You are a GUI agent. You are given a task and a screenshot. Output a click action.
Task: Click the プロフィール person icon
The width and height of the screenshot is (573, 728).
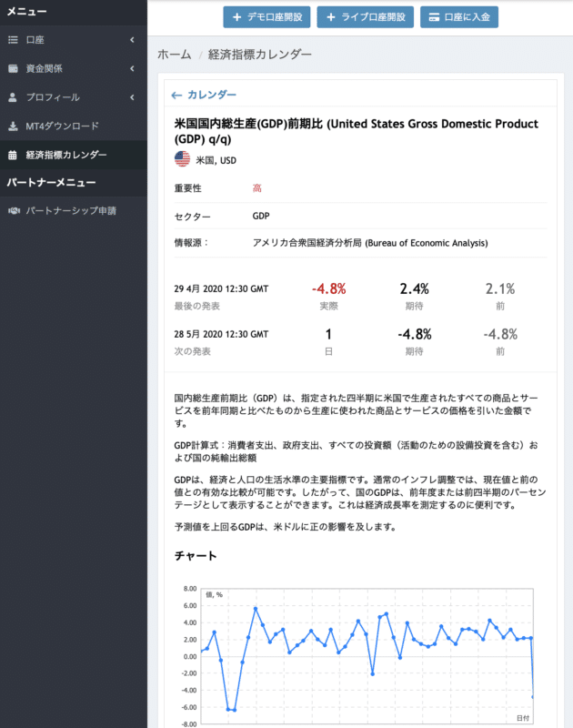[x=13, y=97]
